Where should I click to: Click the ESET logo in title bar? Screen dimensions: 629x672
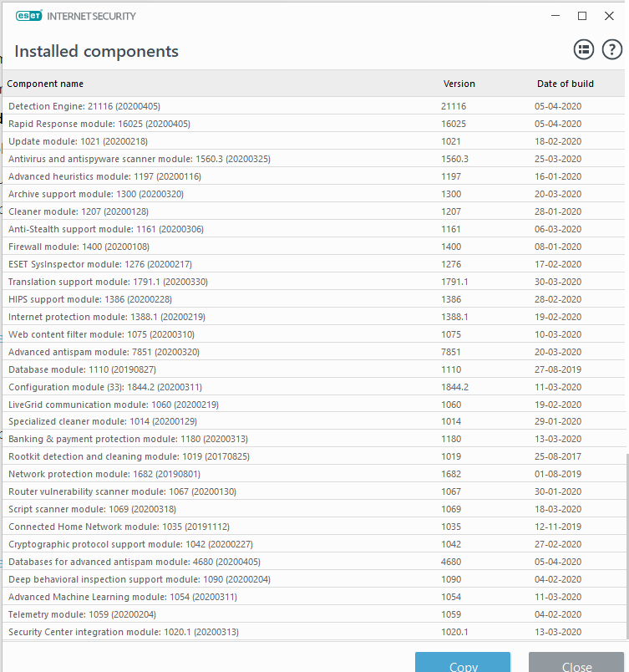click(x=28, y=16)
